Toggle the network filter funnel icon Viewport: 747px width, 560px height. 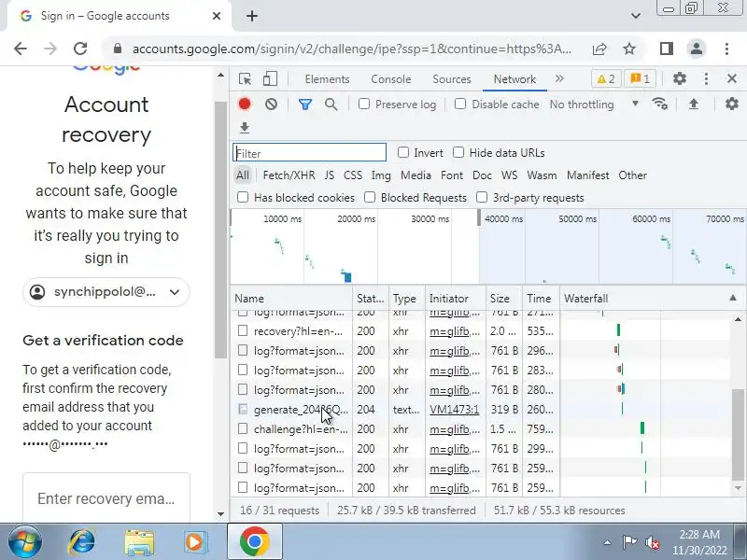(305, 105)
